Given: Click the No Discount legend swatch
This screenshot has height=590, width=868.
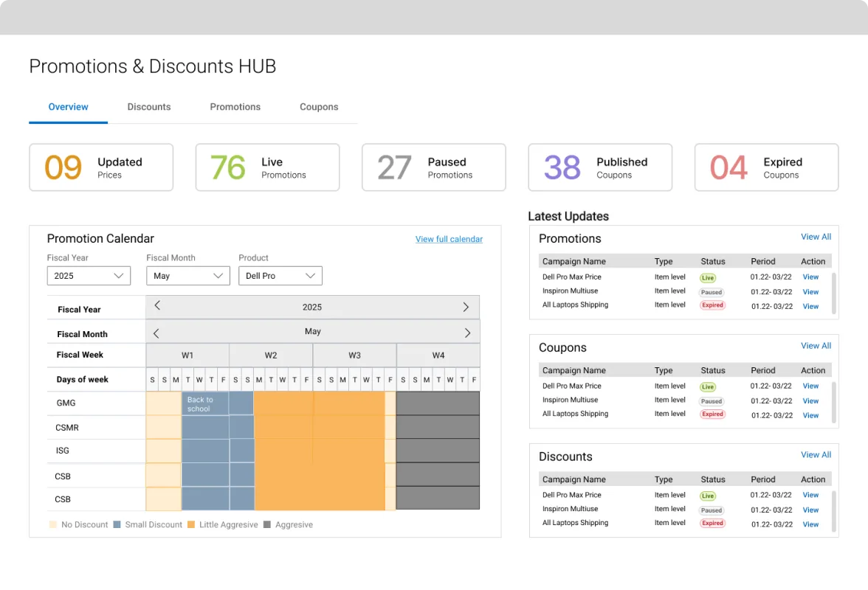Looking at the screenshot, I should coord(52,524).
